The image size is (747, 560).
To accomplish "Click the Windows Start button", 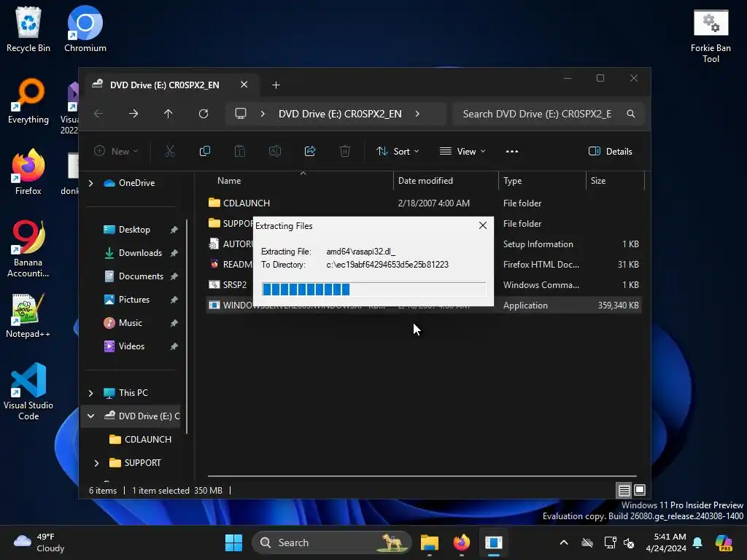I will tap(233, 542).
